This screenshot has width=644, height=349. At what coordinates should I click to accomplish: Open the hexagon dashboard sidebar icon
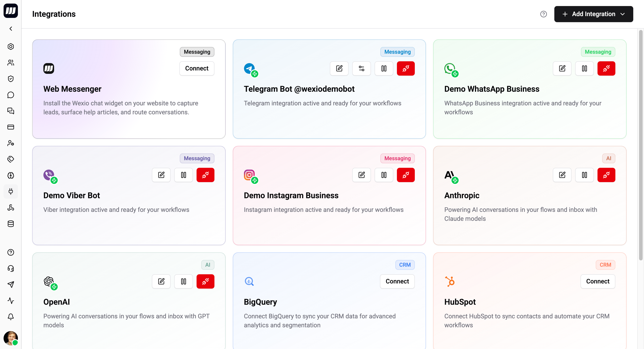click(11, 47)
